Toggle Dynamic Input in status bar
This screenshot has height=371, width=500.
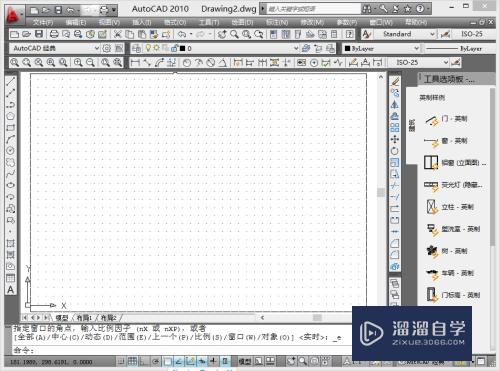point(202,361)
